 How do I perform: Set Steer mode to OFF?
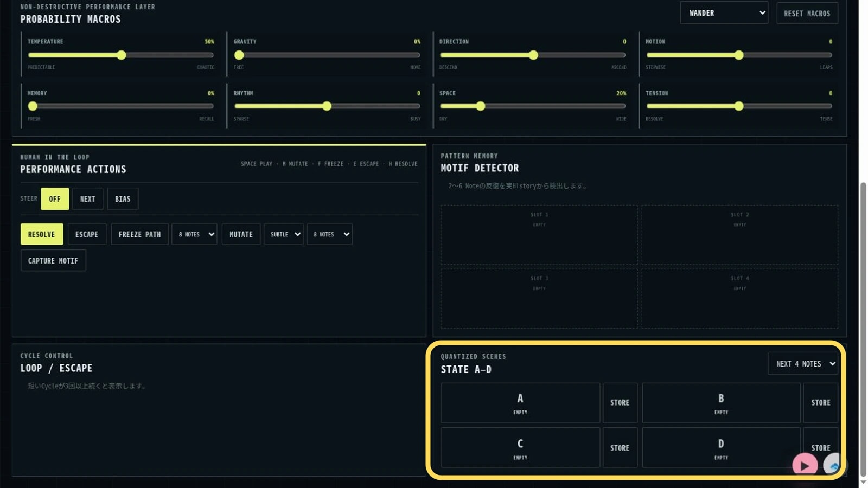[55, 199]
